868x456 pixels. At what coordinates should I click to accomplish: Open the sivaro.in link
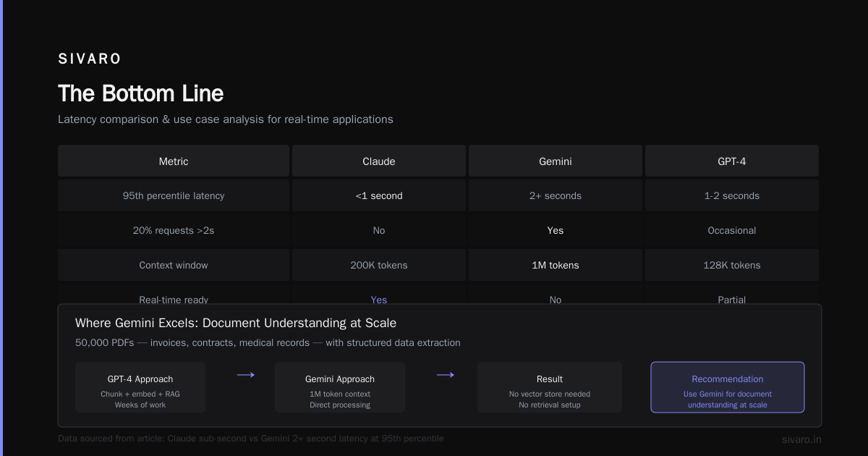tap(801, 439)
